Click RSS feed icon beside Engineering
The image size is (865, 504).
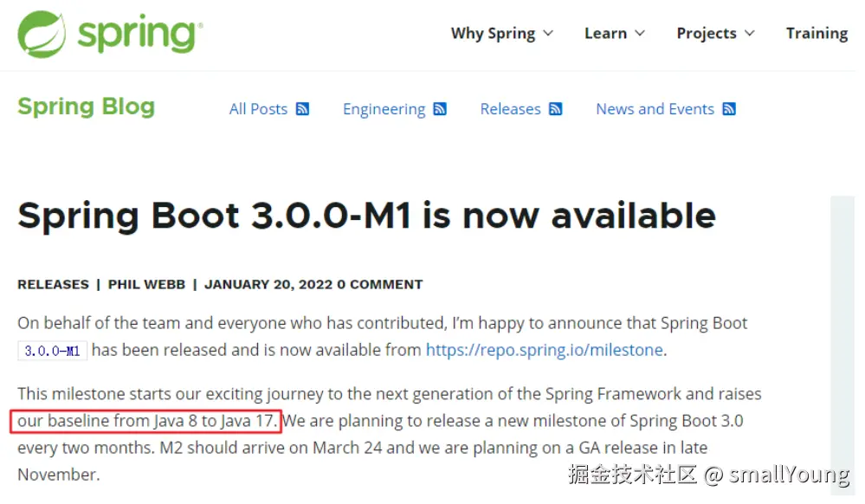pos(440,109)
